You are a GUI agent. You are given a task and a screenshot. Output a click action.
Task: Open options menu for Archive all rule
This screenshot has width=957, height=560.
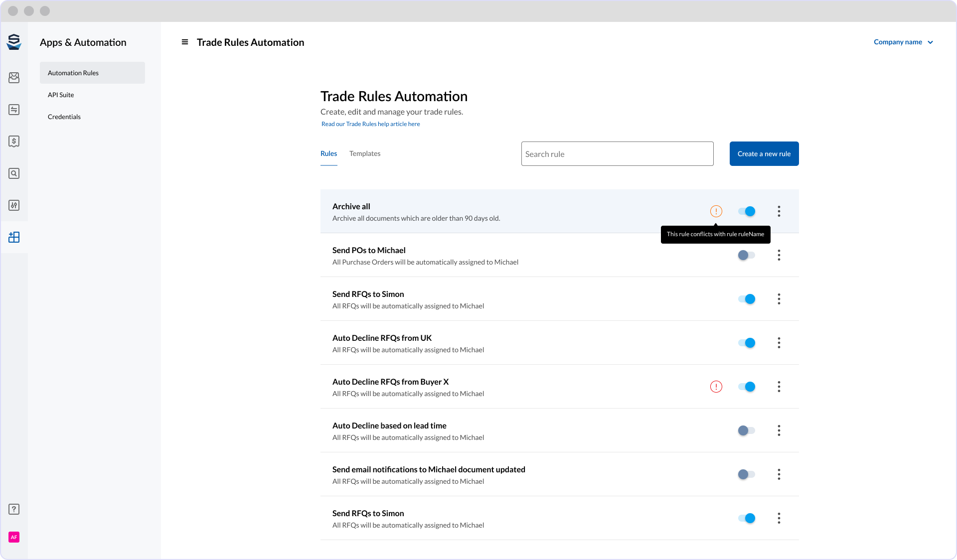point(779,211)
